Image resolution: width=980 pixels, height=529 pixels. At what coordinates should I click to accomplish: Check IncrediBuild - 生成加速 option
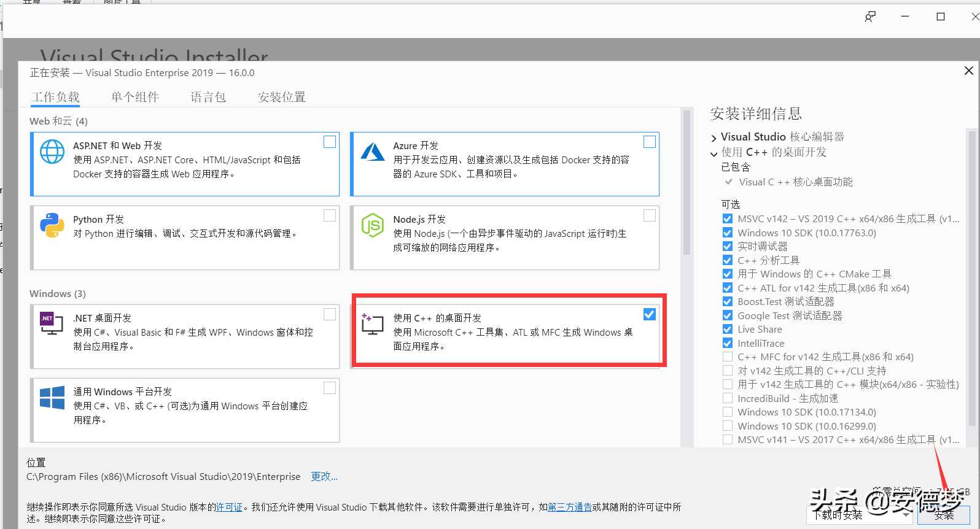[x=728, y=398]
